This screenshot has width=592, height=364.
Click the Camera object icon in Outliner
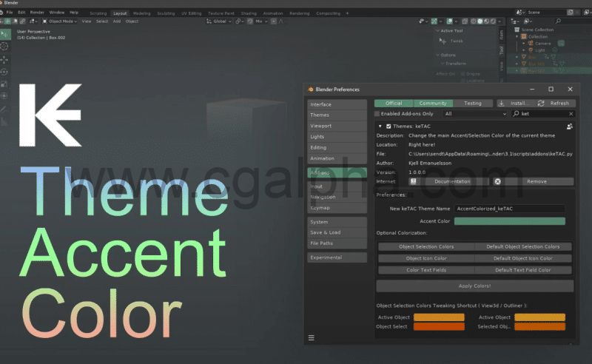click(x=531, y=44)
